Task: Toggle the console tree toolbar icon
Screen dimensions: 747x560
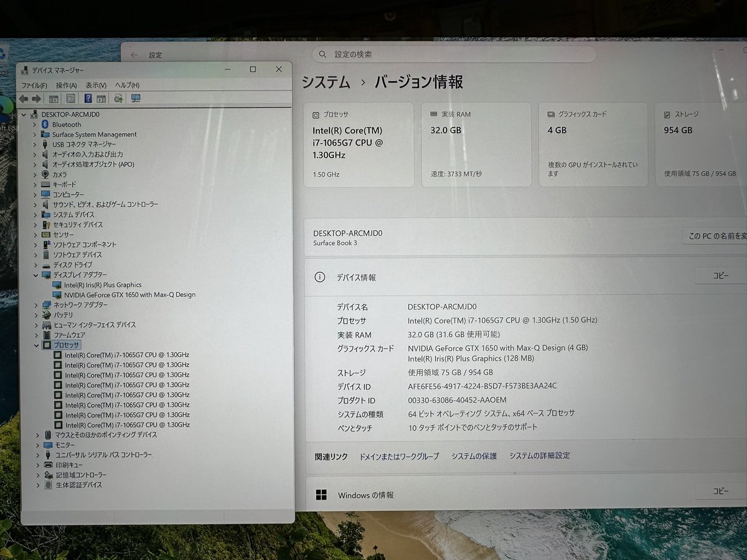Action: (x=54, y=98)
